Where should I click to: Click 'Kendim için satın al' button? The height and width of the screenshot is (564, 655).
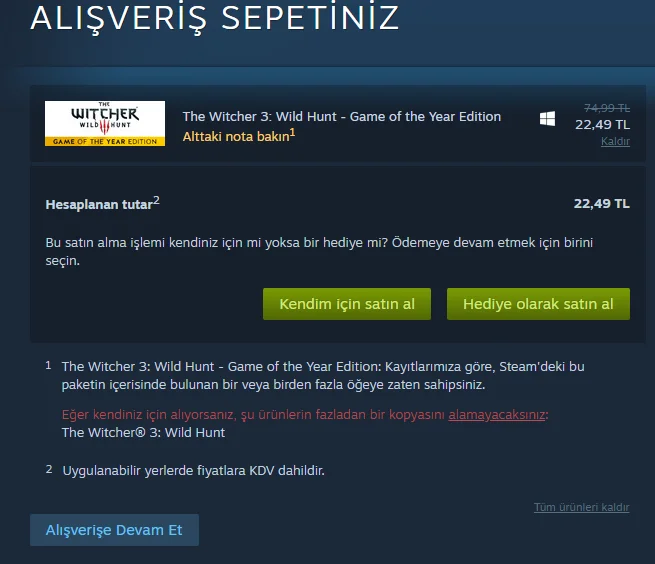[x=347, y=304]
